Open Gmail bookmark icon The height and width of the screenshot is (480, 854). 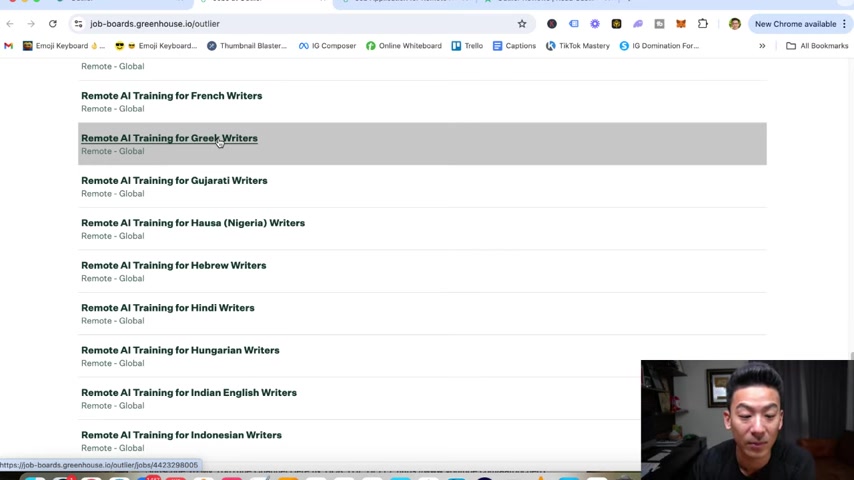[x=8, y=46]
